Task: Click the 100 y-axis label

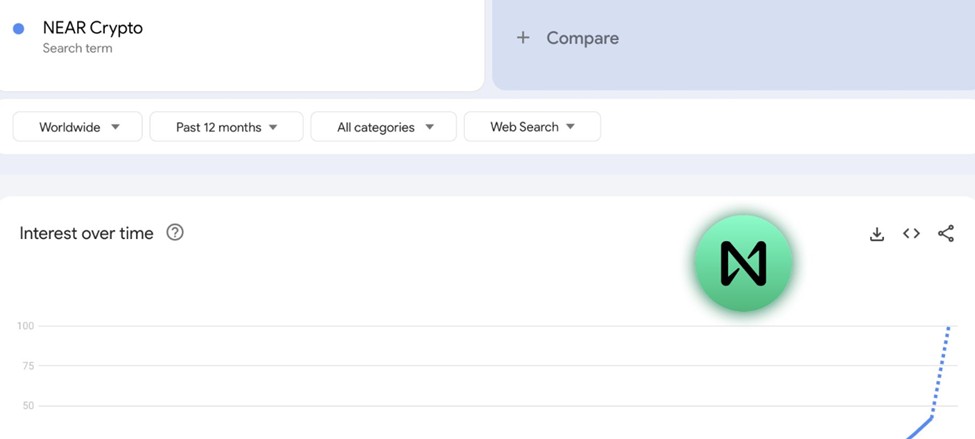Action: [26, 326]
